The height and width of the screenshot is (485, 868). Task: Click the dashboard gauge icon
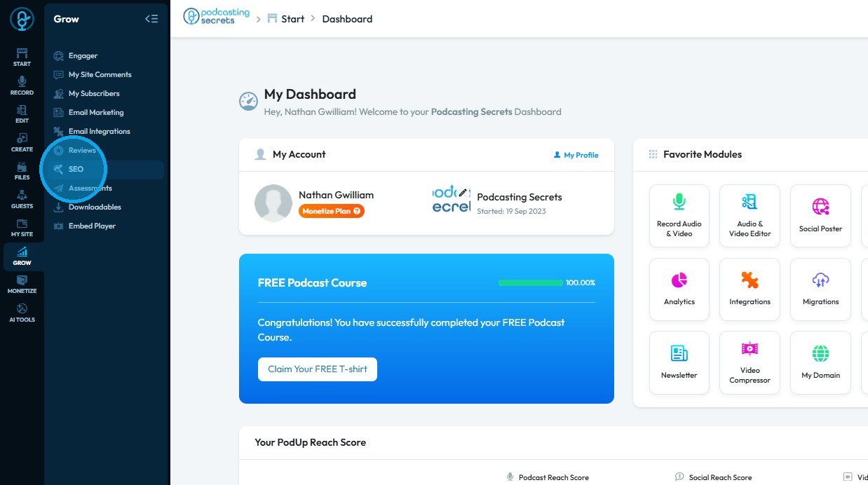248,102
